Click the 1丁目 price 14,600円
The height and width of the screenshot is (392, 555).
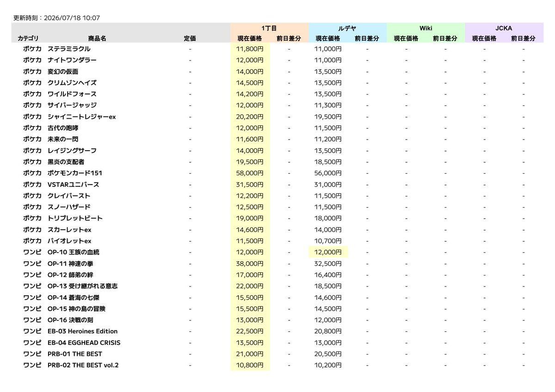(x=250, y=230)
